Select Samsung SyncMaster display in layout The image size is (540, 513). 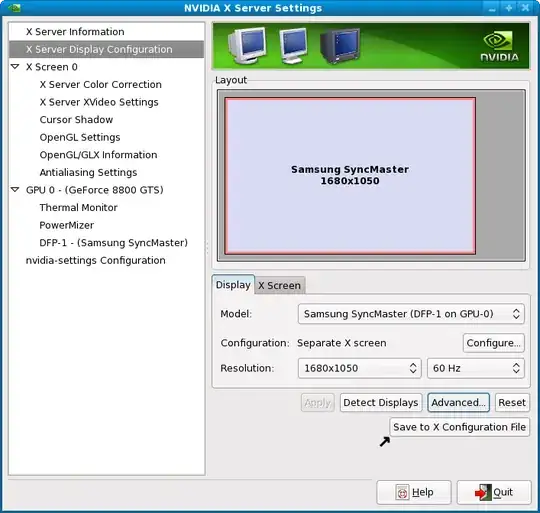point(350,176)
